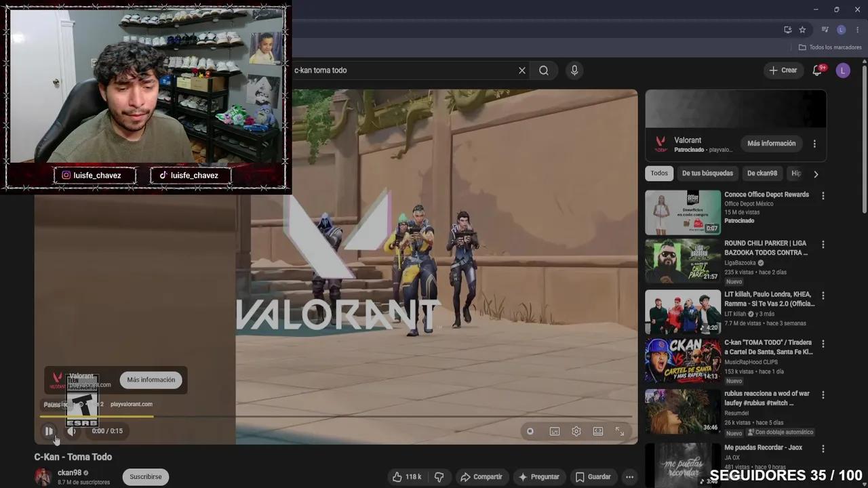Image resolution: width=868 pixels, height=488 pixels.
Task: Select the Hip filter chip
Action: click(x=796, y=174)
